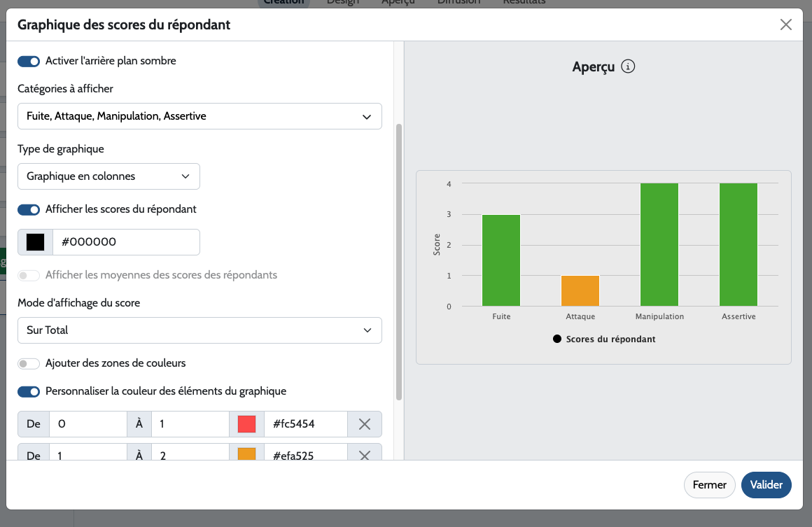
Task: Disable Afficher les scores du répondant
Action: 29,209
